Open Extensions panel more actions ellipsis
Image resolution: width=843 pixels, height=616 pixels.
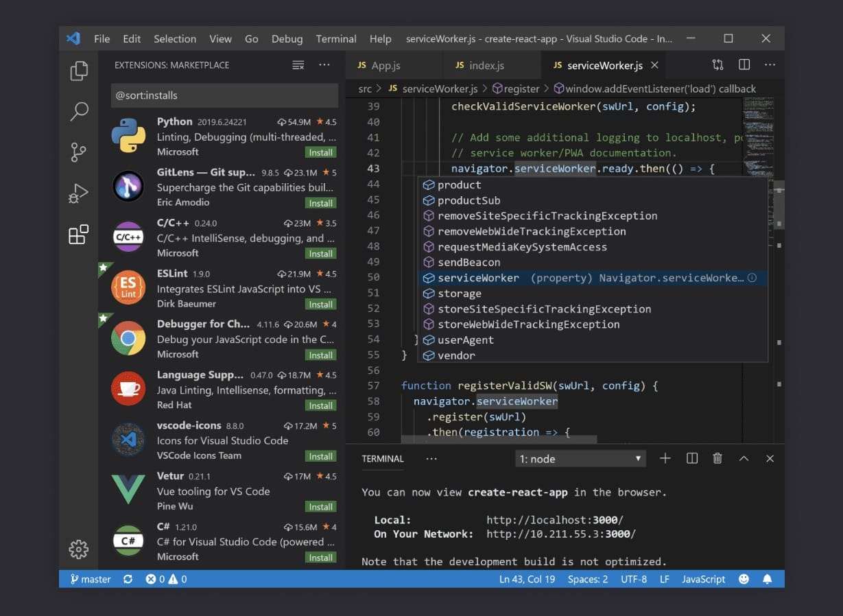(x=324, y=65)
